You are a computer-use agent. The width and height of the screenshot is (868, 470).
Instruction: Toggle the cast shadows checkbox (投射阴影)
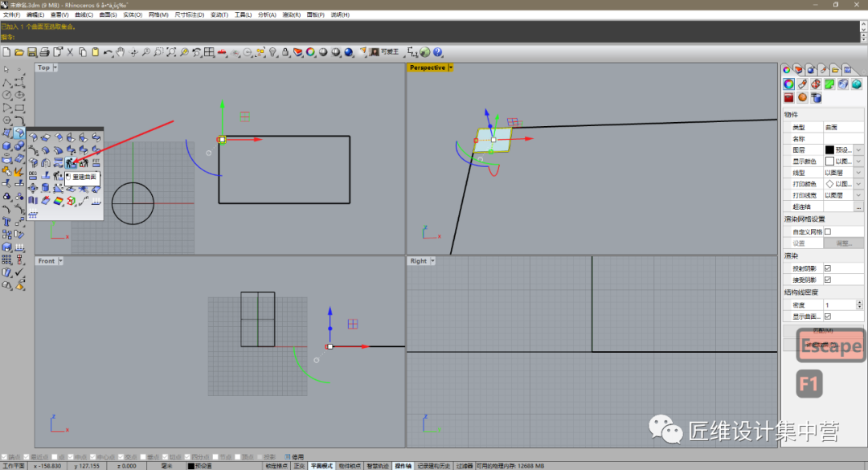828,268
